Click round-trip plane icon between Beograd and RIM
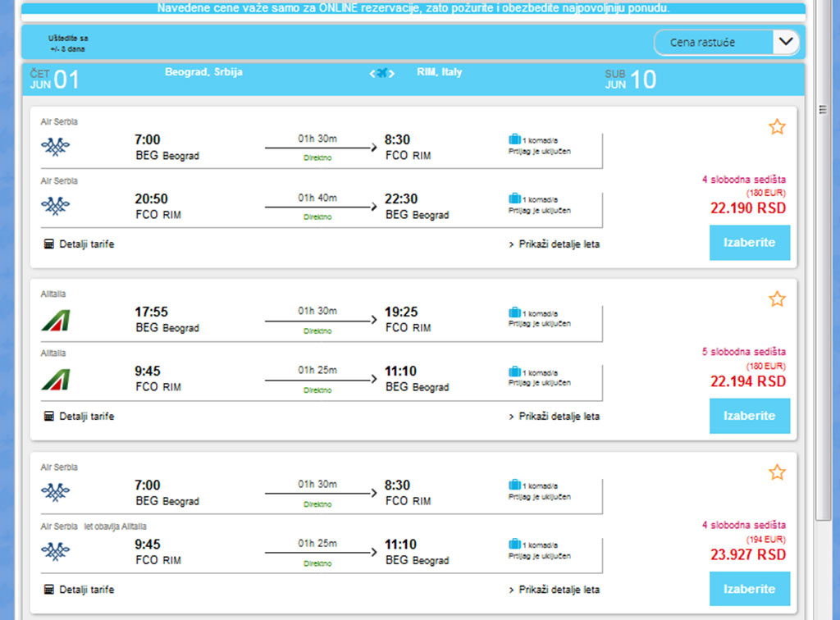Viewport: 840px width, 620px height. pyautogui.click(x=382, y=73)
